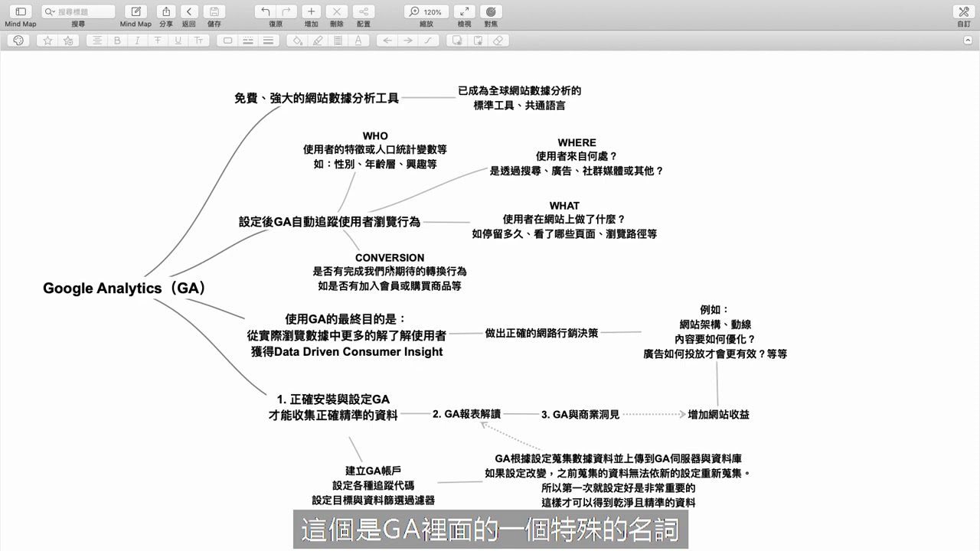The height and width of the screenshot is (551, 980).
Task: Click the curved connector line icon
Action: pos(429,41)
